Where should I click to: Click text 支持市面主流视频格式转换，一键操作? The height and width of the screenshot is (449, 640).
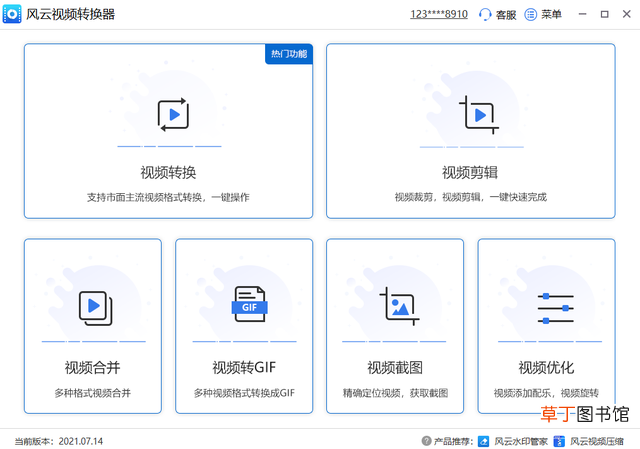[x=168, y=198]
